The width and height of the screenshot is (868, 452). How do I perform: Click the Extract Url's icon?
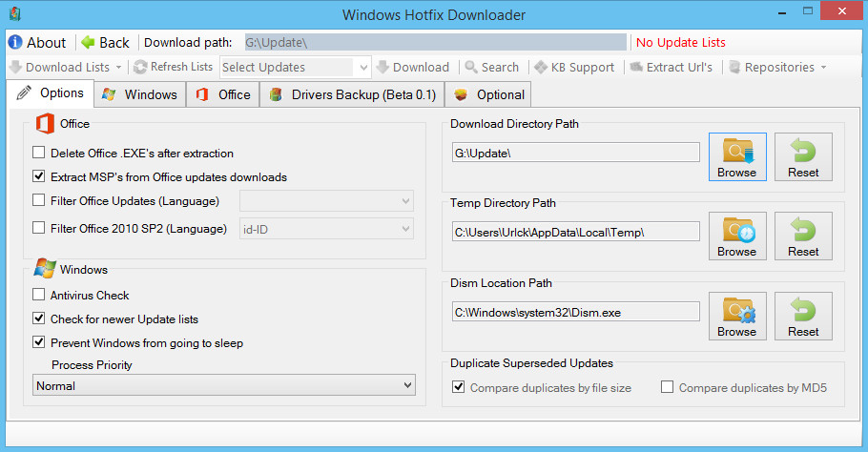click(636, 67)
